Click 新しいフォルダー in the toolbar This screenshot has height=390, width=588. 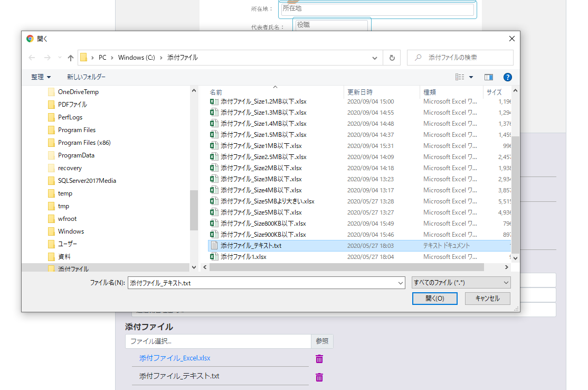(x=86, y=77)
